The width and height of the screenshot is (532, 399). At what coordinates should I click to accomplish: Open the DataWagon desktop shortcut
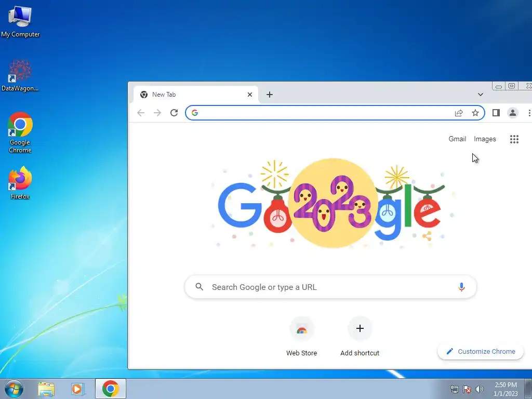[x=20, y=75]
